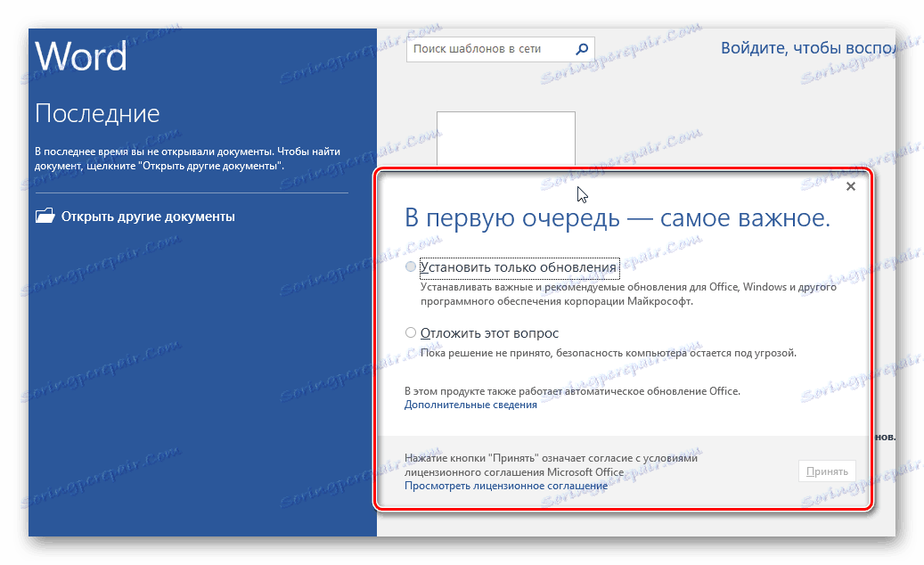Click the Word logo text in the sidebar
This screenshot has width=924, height=565.
(x=81, y=56)
